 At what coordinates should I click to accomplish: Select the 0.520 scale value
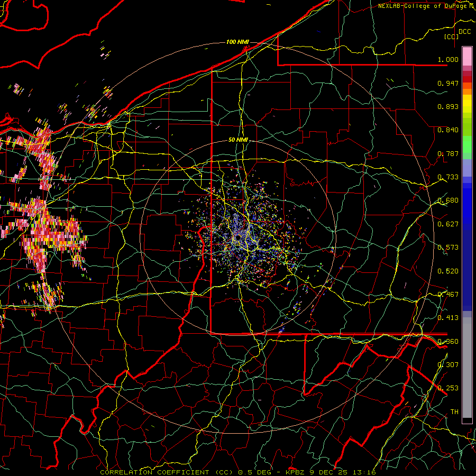448,271
